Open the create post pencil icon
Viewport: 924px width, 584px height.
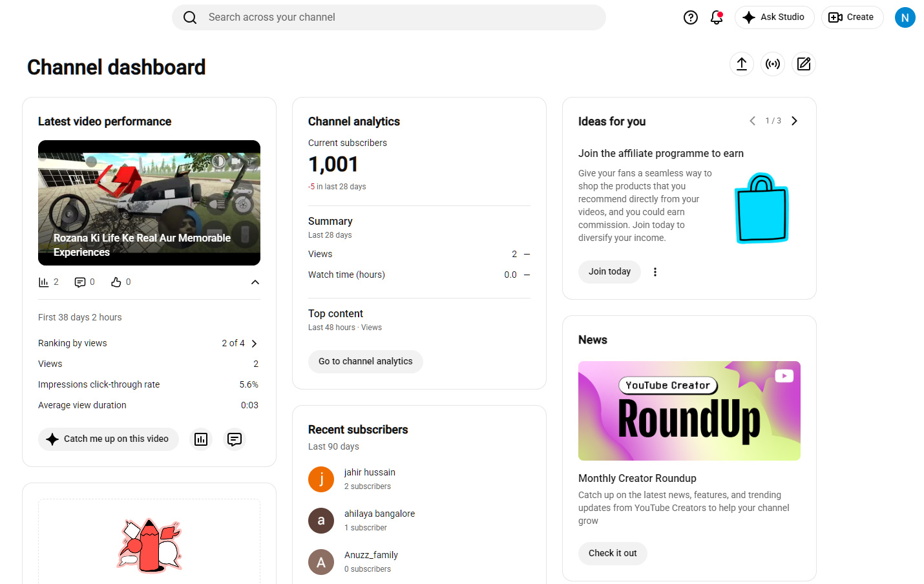coord(804,64)
